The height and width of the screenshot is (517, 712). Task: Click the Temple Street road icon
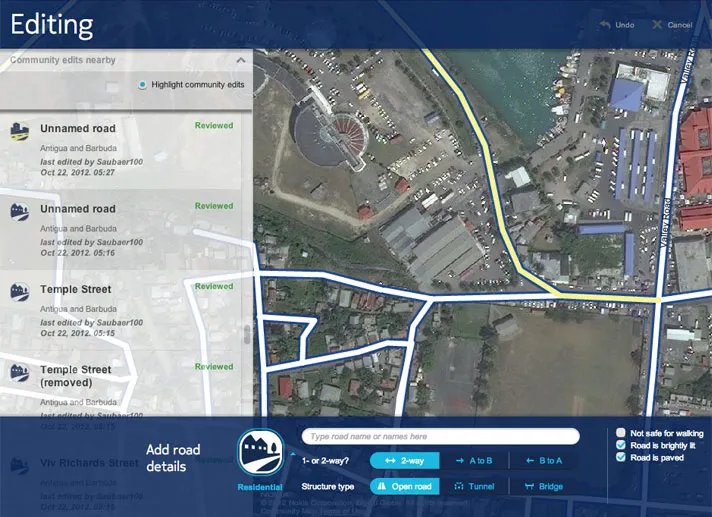click(x=20, y=292)
